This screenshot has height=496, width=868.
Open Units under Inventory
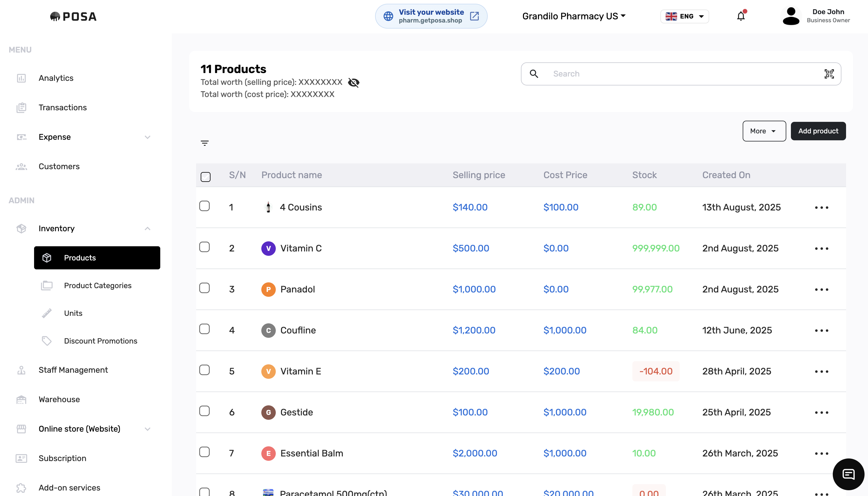pyautogui.click(x=73, y=314)
